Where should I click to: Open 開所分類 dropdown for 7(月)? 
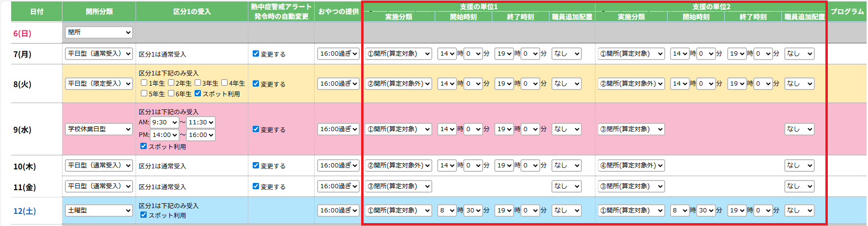pyautogui.click(x=99, y=54)
